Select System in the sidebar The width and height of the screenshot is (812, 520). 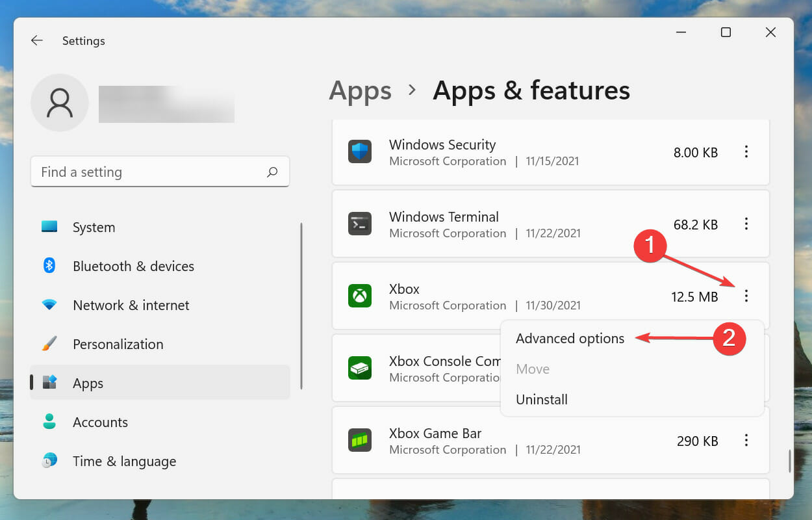point(94,227)
